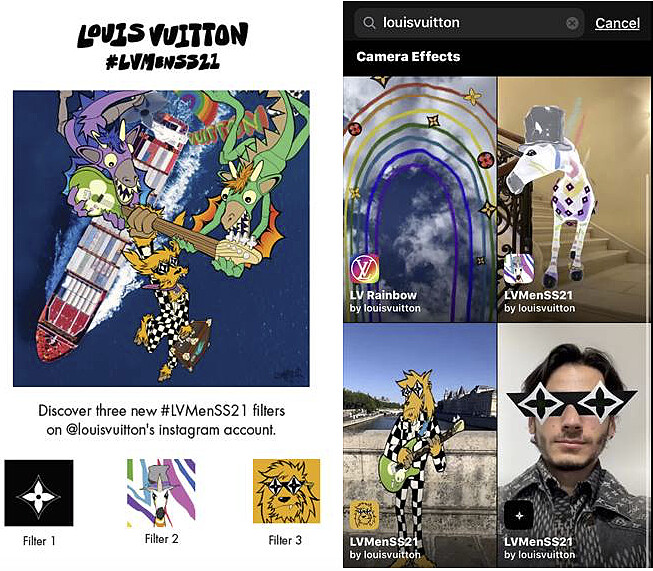Click the Louis Vuitton graffiti logo

(162, 34)
